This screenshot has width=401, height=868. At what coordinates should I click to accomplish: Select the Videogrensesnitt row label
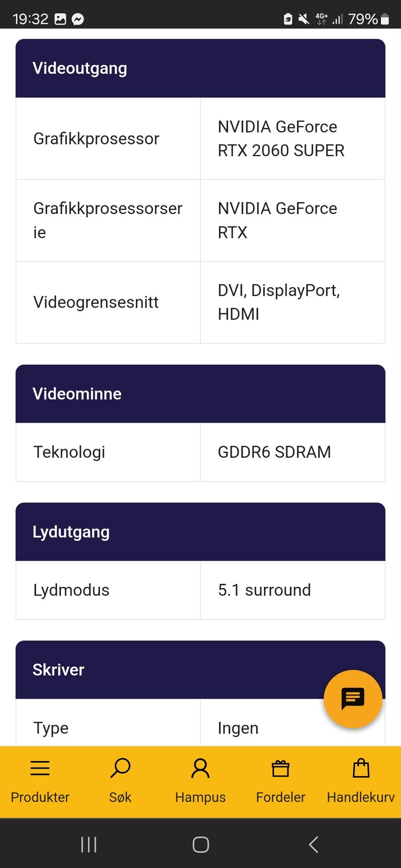click(96, 302)
